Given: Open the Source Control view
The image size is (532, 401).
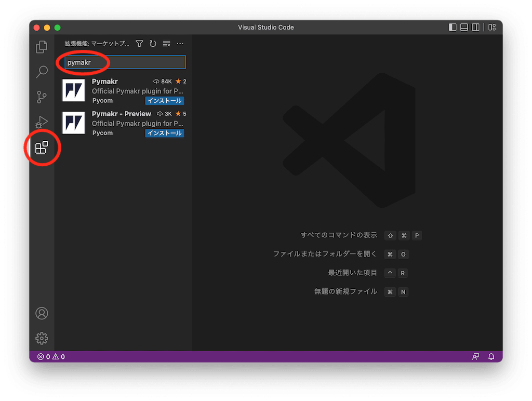Looking at the screenshot, I should 42,97.
